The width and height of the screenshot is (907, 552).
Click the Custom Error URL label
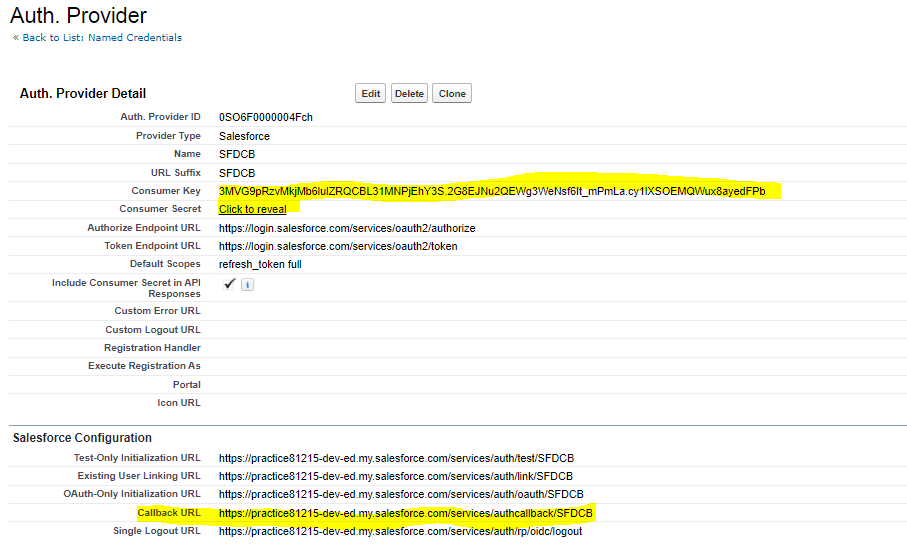point(157,311)
